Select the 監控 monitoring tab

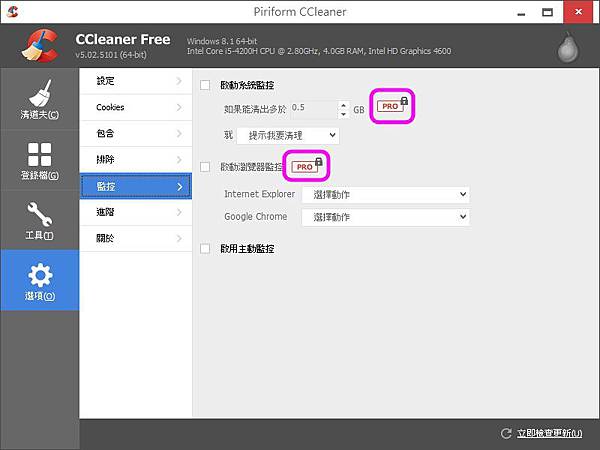[x=136, y=186]
